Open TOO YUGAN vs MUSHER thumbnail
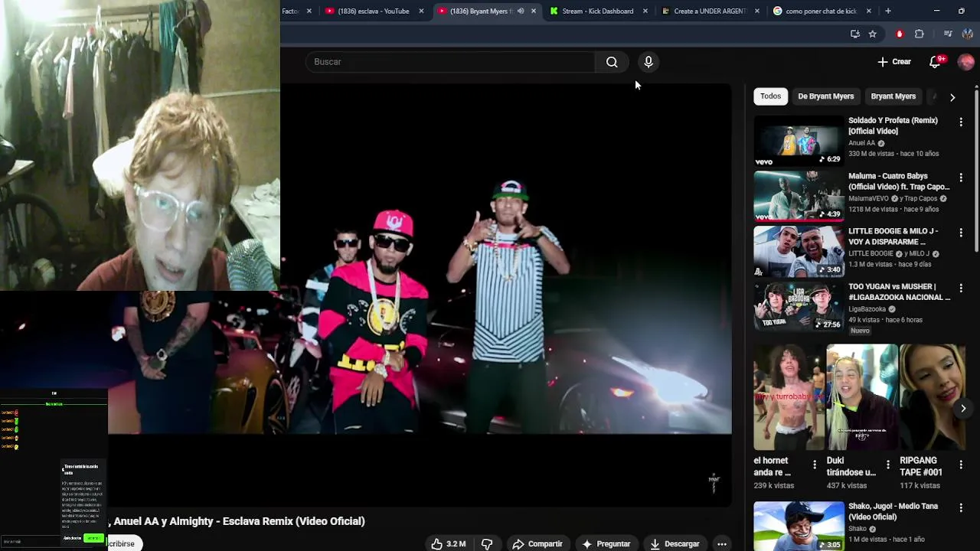The image size is (980, 551). click(799, 306)
